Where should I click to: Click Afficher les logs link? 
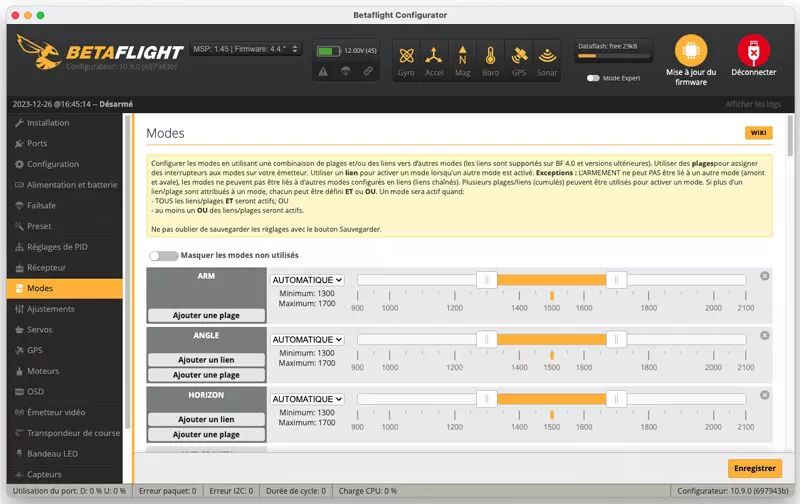pos(753,104)
